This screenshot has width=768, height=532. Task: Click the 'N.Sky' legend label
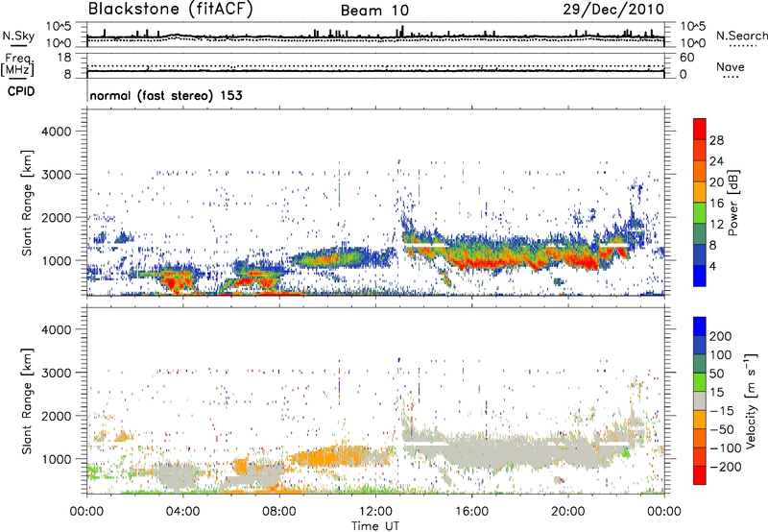pos(18,36)
